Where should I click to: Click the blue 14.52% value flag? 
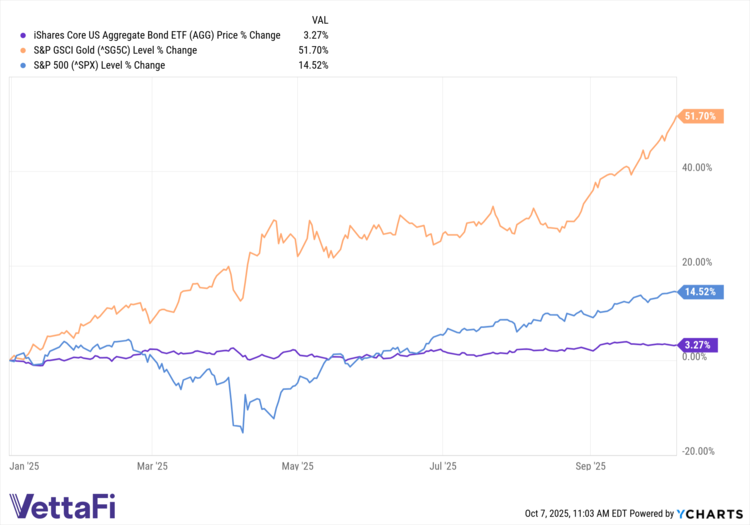pyautogui.click(x=700, y=292)
